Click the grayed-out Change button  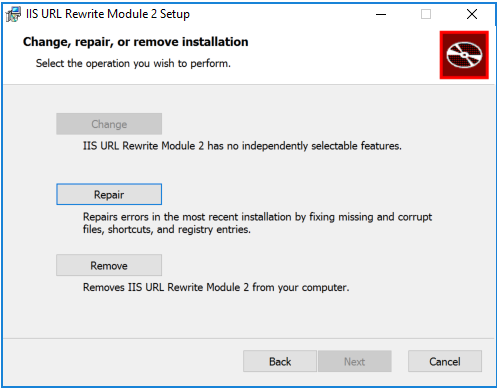point(109,124)
